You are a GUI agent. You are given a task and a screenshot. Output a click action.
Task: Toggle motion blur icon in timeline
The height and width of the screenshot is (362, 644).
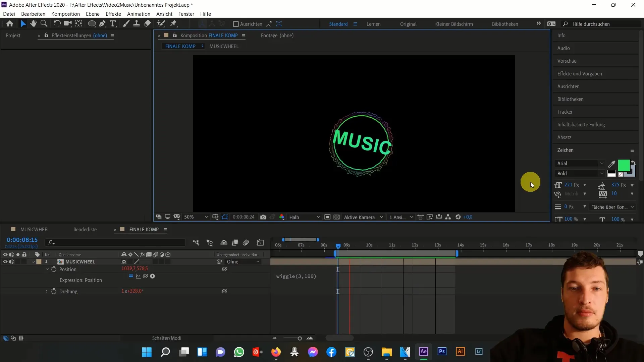(246, 242)
